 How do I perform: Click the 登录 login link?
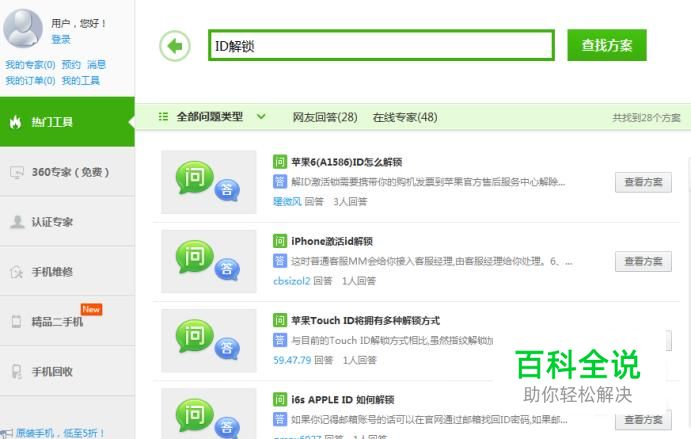(61, 39)
